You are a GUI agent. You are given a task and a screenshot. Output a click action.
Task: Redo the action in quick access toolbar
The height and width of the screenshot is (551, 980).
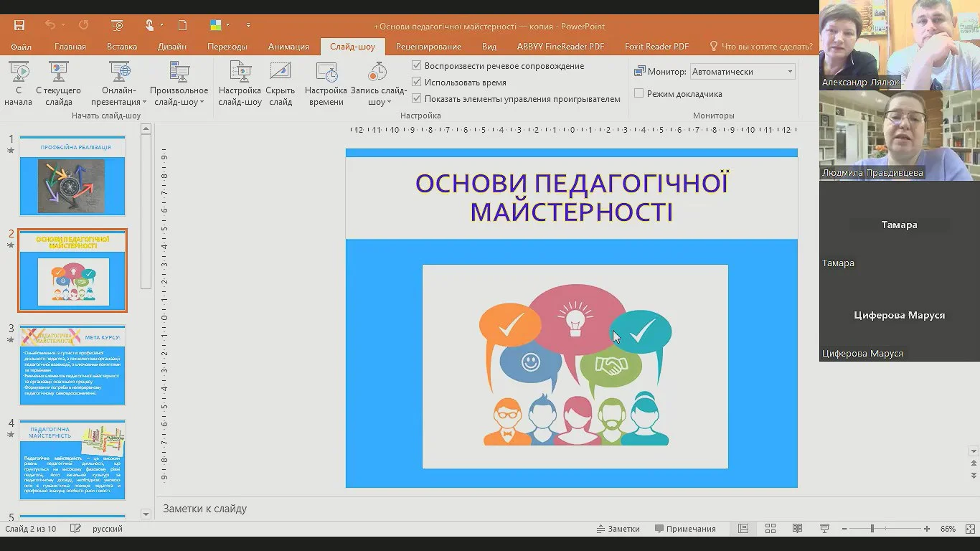(x=83, y=25)
